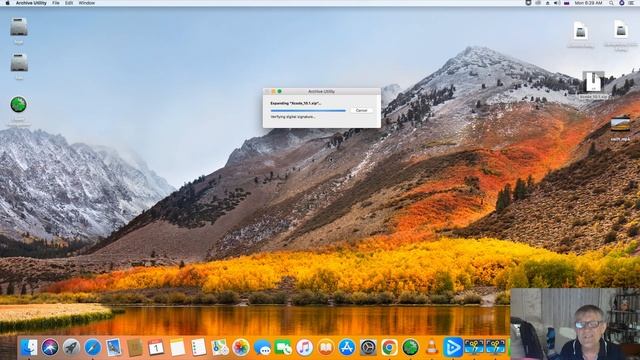Viewport: 640px width, 360px height.
Task: Open Safari compass icon in Dock
Action: pyautogui.click(x=93, y=347)
